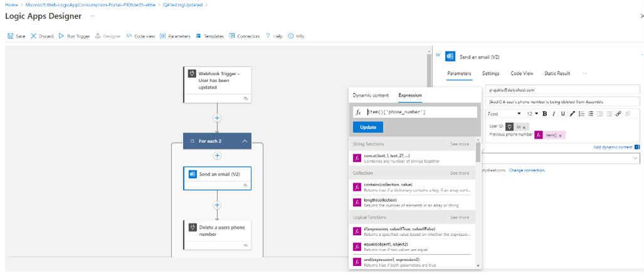This screenshot has width=644, height=276.
Task: Insert a link in the email body
Action: [x=618, y=114]
